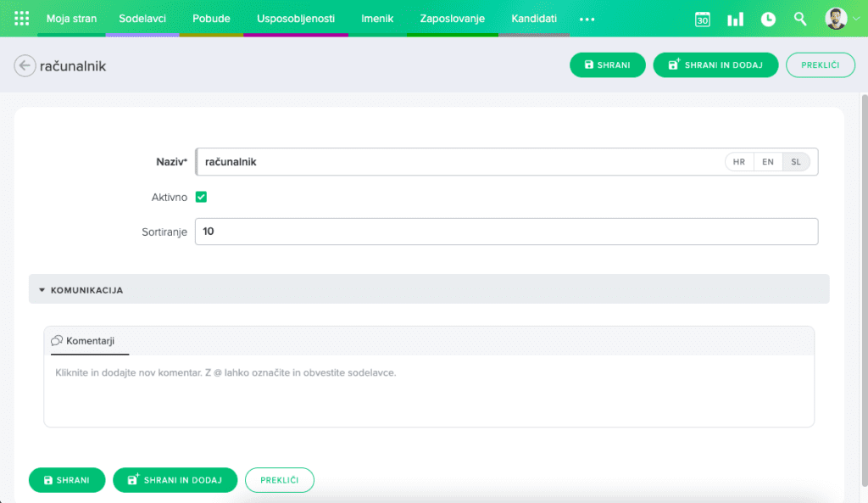Uncheck the Aktivno checkbox
This screenshot has height=503, width=868.
[202, 197]
